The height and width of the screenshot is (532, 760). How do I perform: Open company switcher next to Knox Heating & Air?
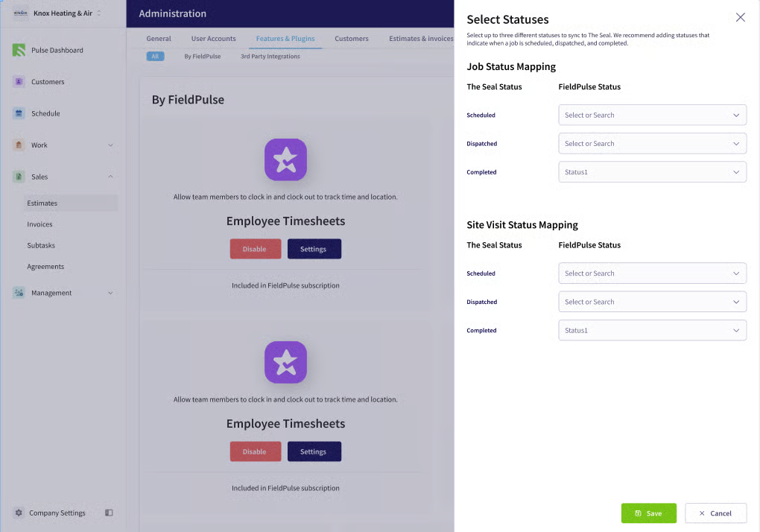pos(99,13)
